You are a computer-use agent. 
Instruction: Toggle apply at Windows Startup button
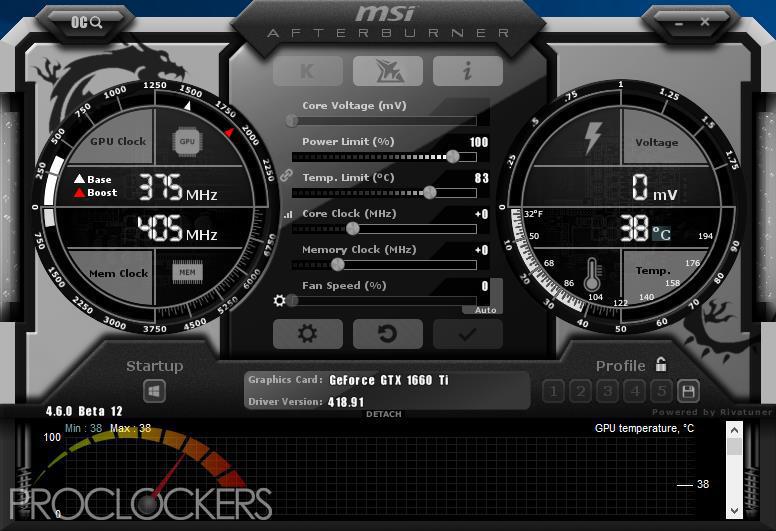[x=154, y=391]
